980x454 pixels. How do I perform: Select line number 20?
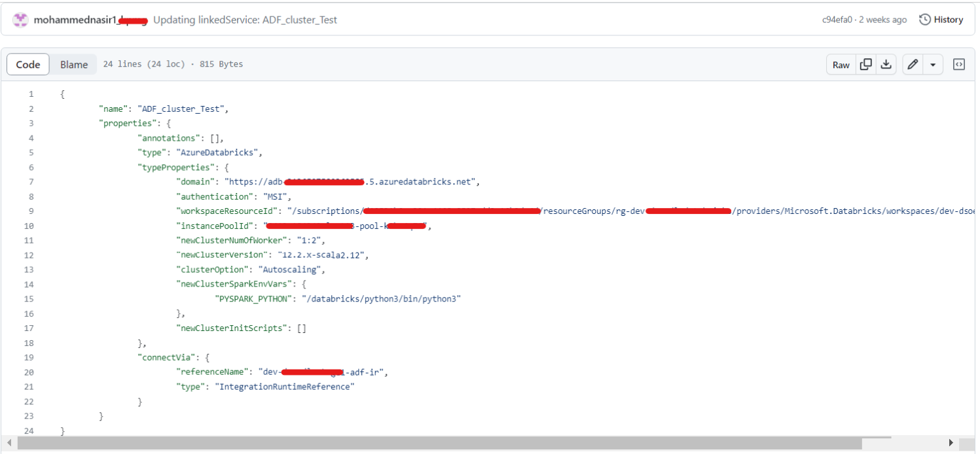tap(29, 372)
